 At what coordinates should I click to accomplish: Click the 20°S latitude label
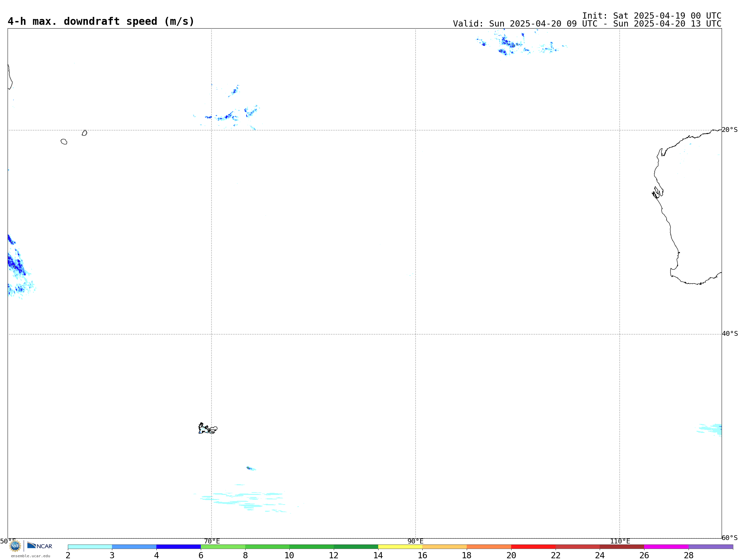click(730, 130)
